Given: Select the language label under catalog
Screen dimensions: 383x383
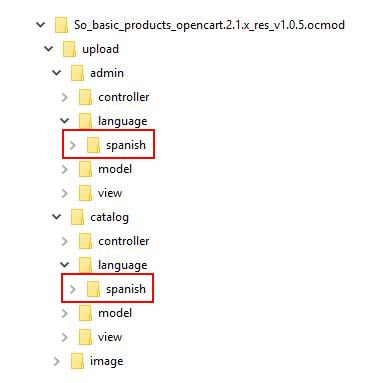Looking at the screenshot, I should pos(122,265).
